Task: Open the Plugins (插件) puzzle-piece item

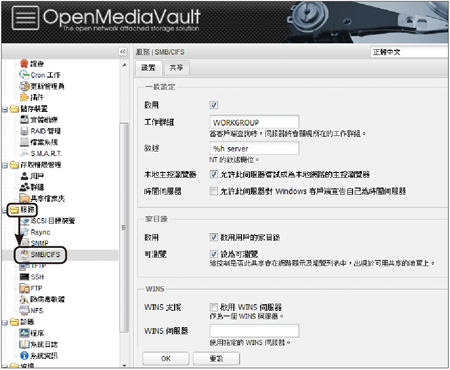Action: 32,97
